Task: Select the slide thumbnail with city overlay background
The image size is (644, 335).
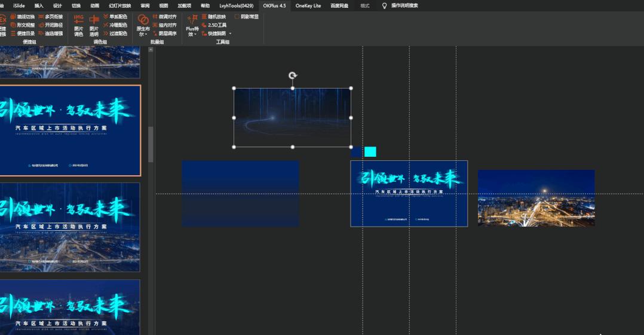Action: [70, 227]
